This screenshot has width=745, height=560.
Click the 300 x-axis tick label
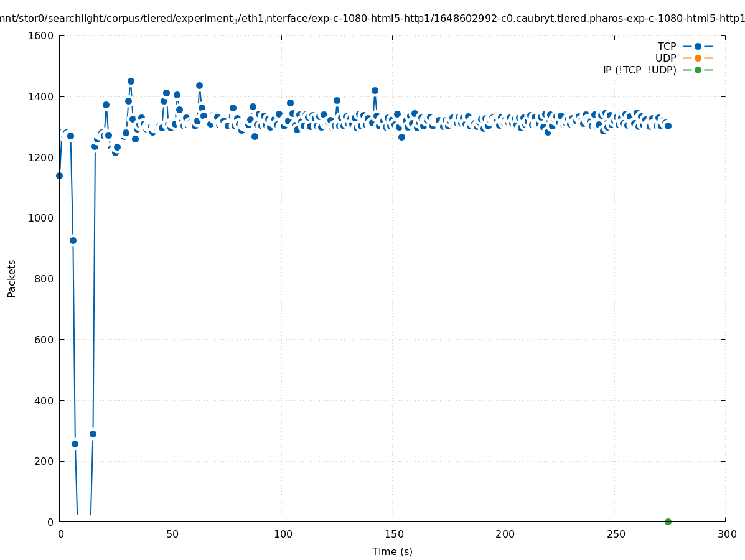pyautogui.click(x=726, y=534)
